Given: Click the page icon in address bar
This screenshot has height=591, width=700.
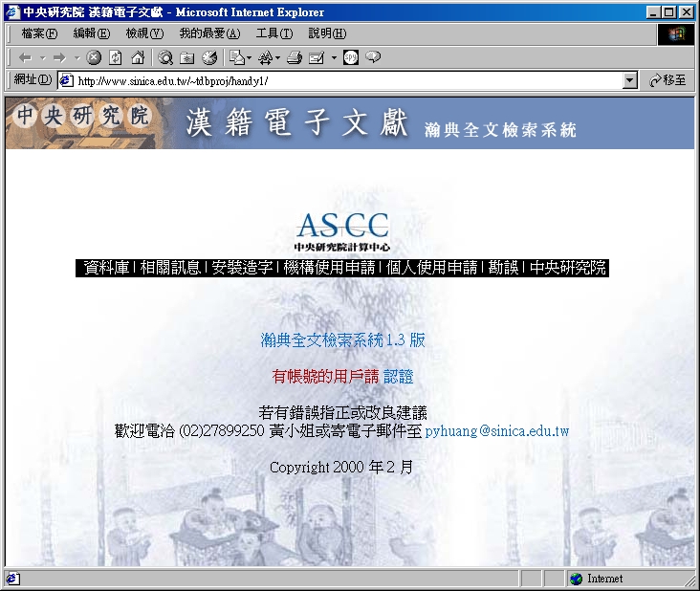Looking at the screenshot, I should [67, 80].
